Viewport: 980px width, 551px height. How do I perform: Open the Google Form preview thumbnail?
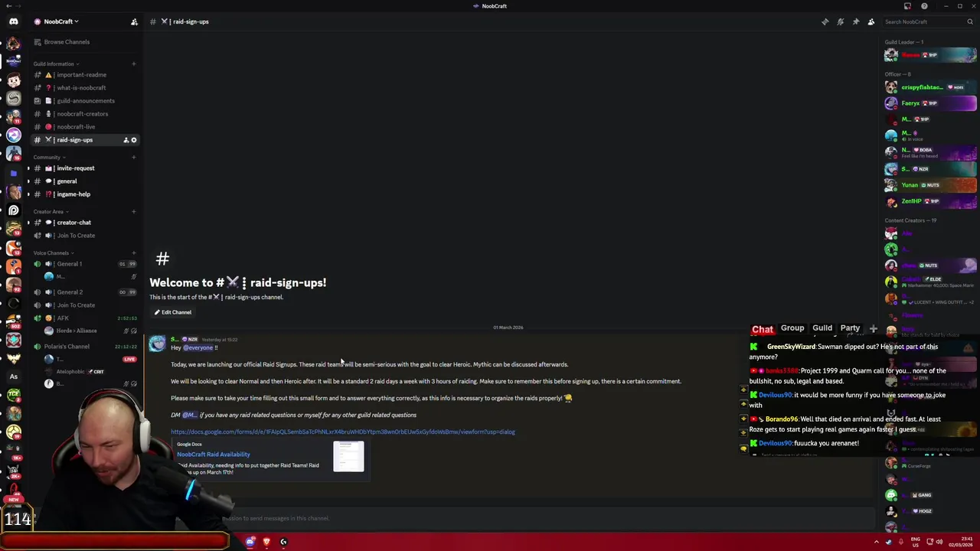click(x=348, y=456)
